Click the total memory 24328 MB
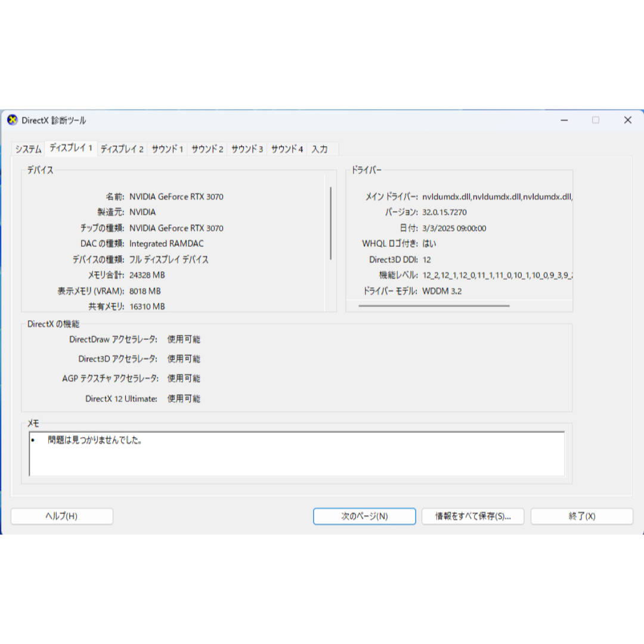The image size is (644, 644). coord(147,275)
